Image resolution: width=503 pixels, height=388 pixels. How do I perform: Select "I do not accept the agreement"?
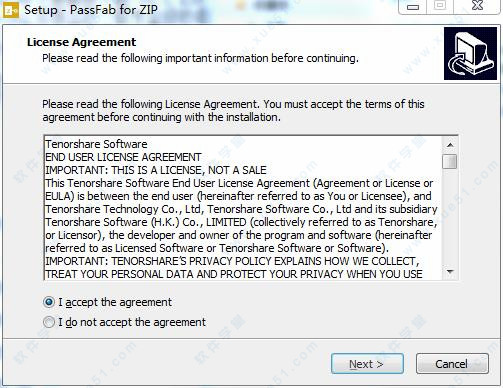pos(49,322)
